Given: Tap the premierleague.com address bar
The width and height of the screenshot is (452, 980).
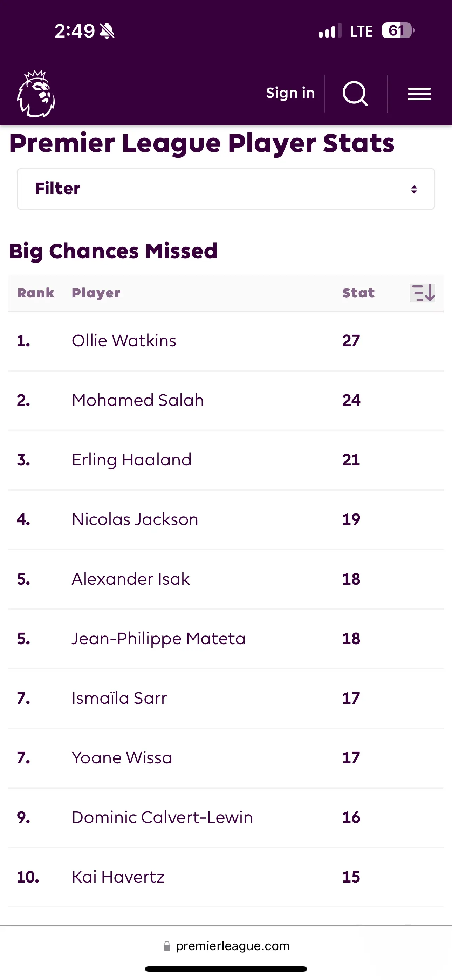Looking at the screenshot, I should click(x=226, y=946).
